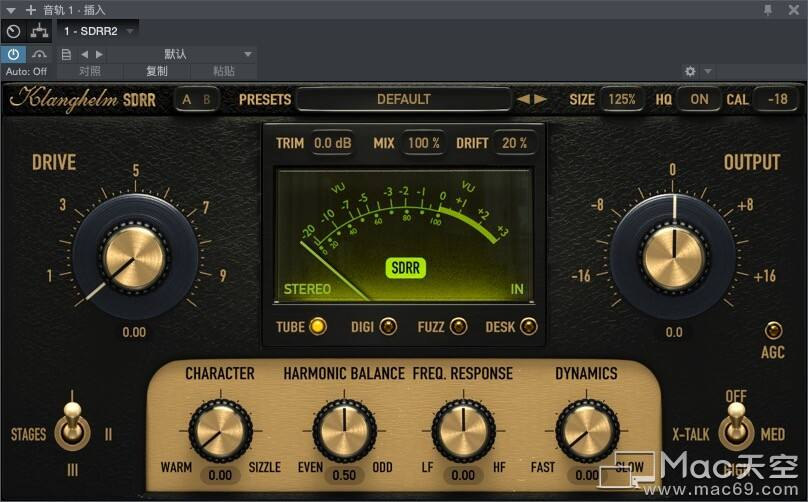
Task: Select FUZZ mode LED
Action: click(458, 326)
